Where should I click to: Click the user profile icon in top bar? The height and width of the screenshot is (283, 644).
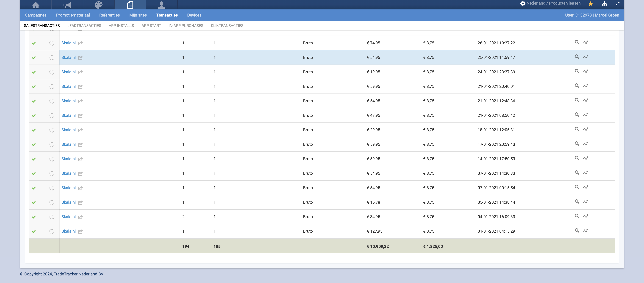coord(161,5)
